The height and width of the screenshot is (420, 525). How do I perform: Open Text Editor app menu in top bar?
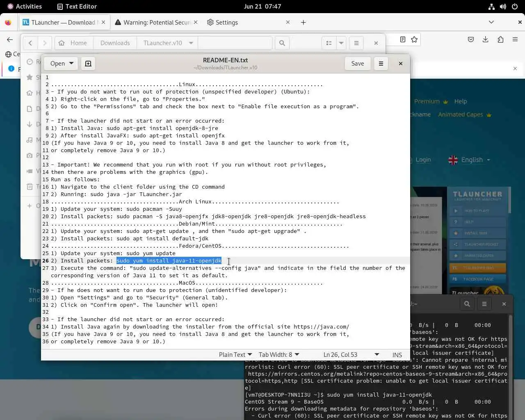tap(77, 7)
